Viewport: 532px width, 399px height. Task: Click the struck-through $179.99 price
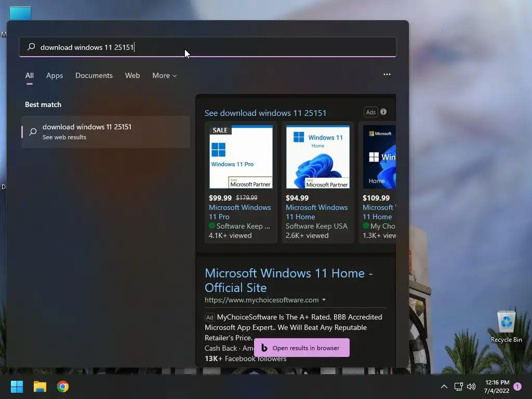click(247, 198)
